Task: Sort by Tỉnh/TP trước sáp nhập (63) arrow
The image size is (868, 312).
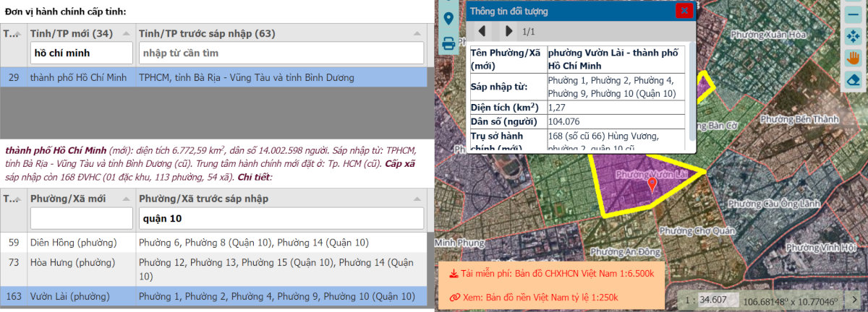Action: pos(417,33)
